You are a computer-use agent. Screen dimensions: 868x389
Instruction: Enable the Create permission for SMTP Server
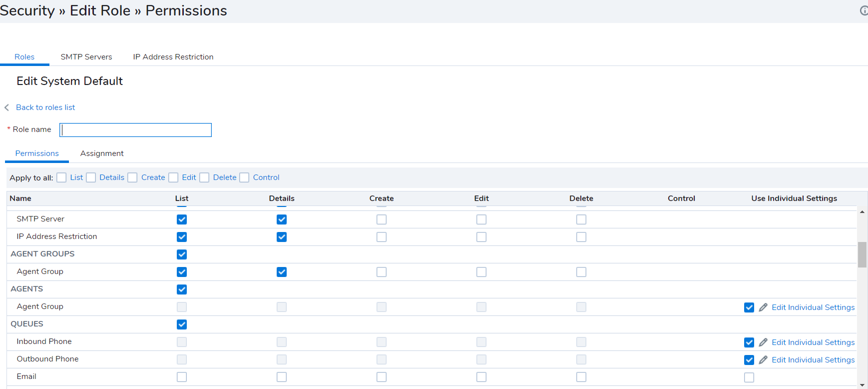click(382, 219)
